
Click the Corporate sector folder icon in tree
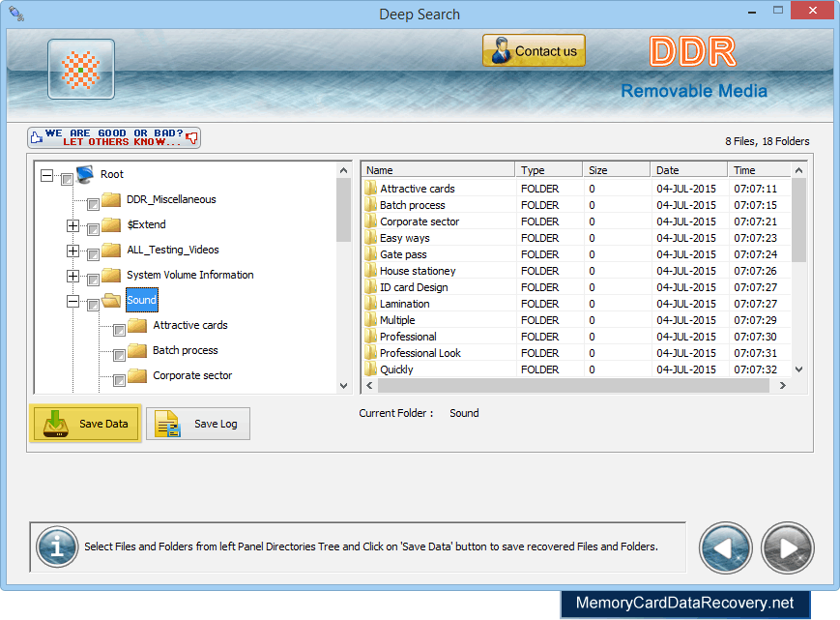[137, 375]
